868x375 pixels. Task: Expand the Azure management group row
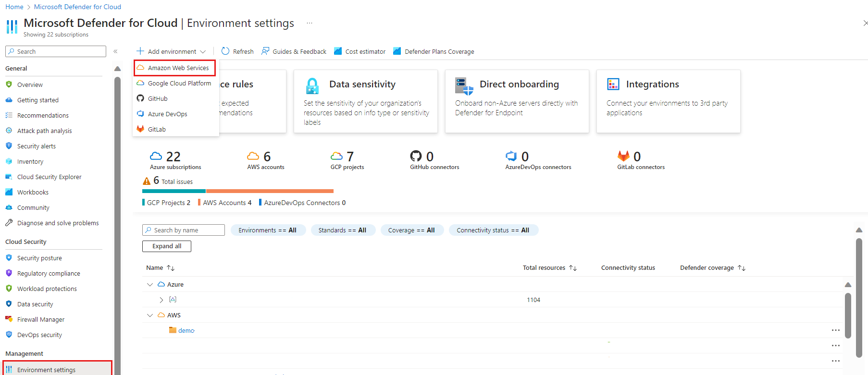(x=161, y=300)
